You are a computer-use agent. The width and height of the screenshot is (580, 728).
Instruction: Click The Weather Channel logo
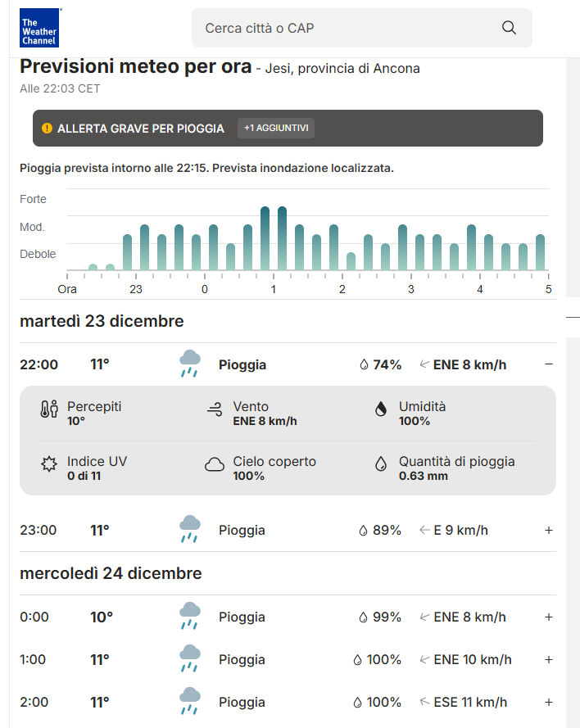pos(39,28)
